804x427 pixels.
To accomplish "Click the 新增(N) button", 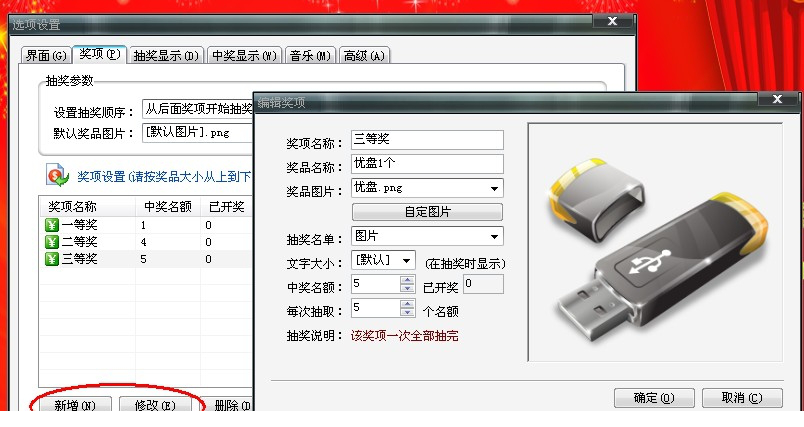I will tap(75, 405).
